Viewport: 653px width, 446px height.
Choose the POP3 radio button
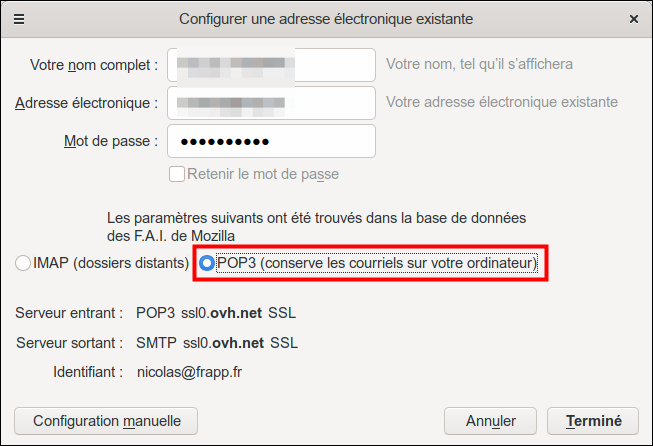pos(207,264)
